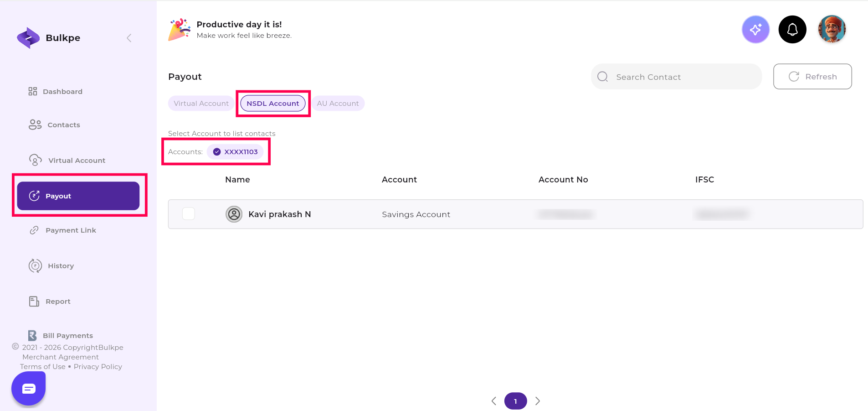Select the NSDL Account tab
The height and width of the screenshot is (411, 868).
(x=272, y=104)
